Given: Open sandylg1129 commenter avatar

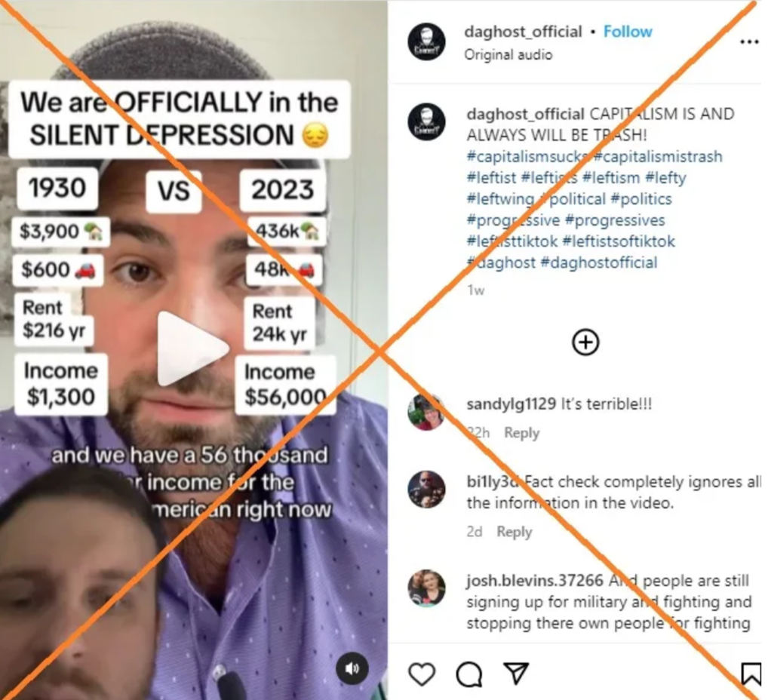Looking at the screenshot, I should pyautogui.click(x=426, y=412).
